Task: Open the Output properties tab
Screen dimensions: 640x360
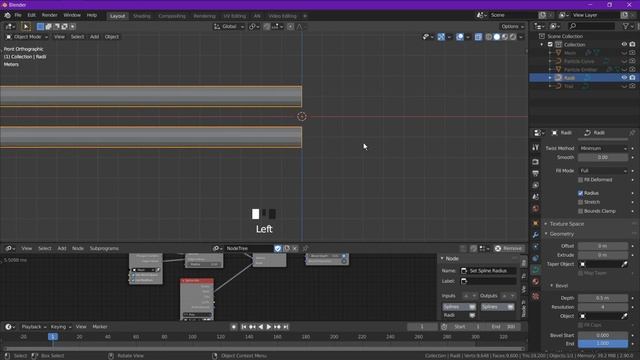Action: (536, 173)
